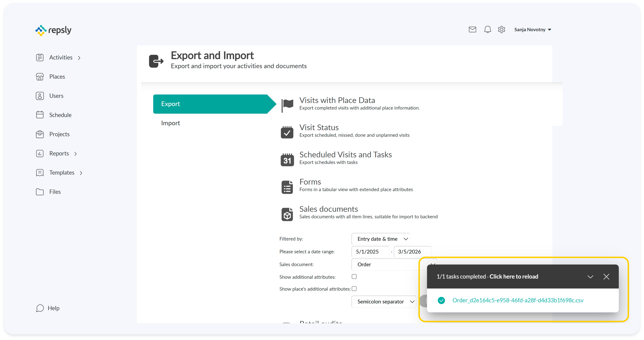
Task: Collapse the tasks completed notification panel
Action: click(590, 277)
